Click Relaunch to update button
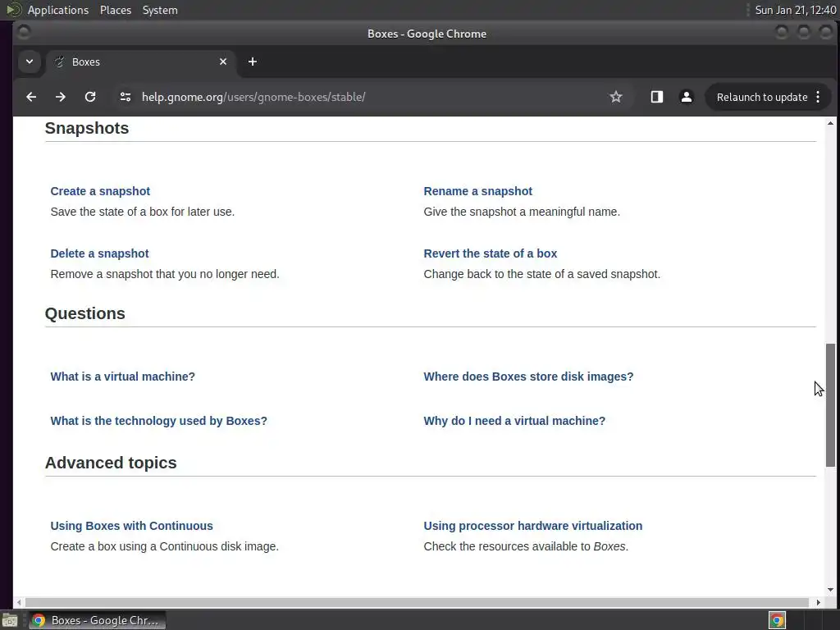The image size is (840, 630). pyautogui.click(x=762, y=97)
